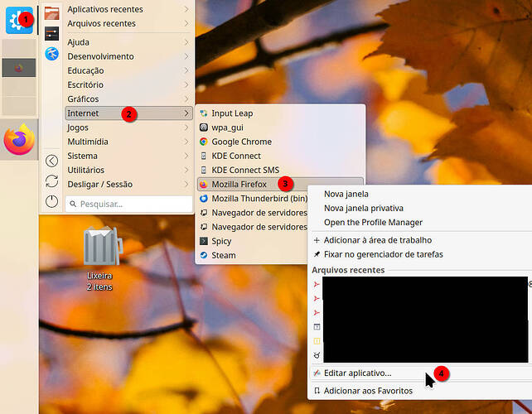Click the edit icon beside Editar aplicativo
Image resolution: width=532 pixels, height=414 pixels.
317,373
